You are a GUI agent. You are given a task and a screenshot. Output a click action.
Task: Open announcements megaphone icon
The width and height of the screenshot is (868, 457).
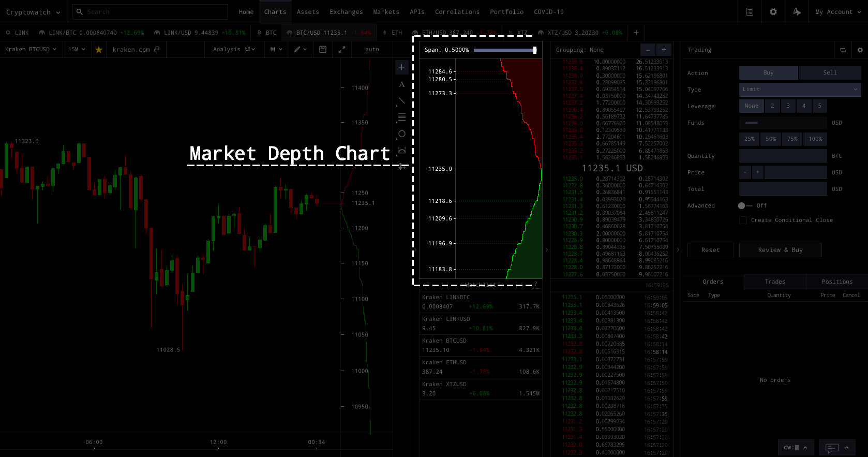point(797,12)
